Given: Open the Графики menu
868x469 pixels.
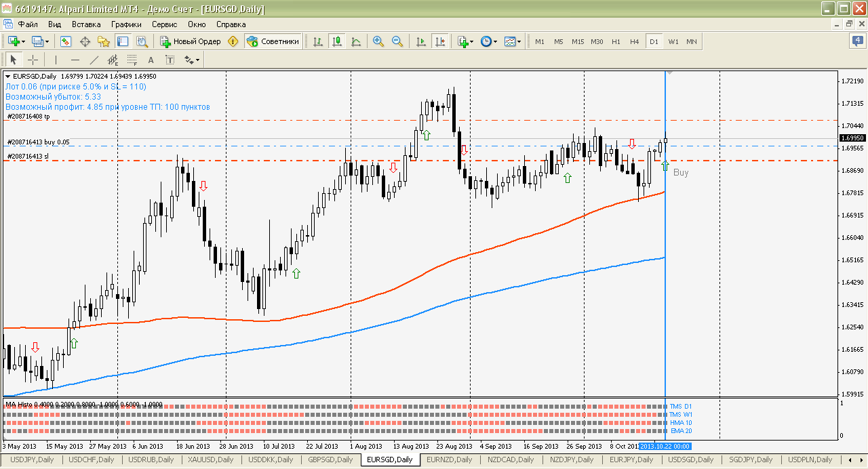Looking at the screenshot, I should click(127, 24).
